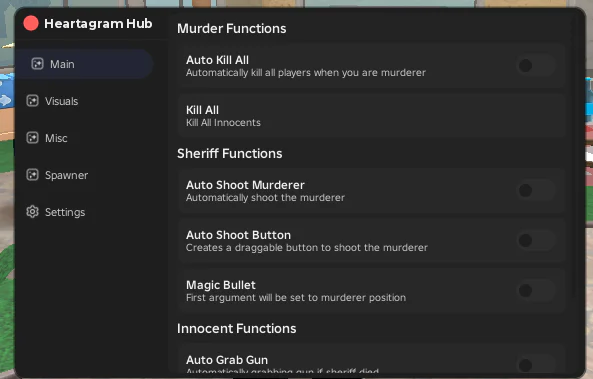593x379 pixels.
Task: Click 'Automatically shoot the murderer' description
Action: (265, 197)
